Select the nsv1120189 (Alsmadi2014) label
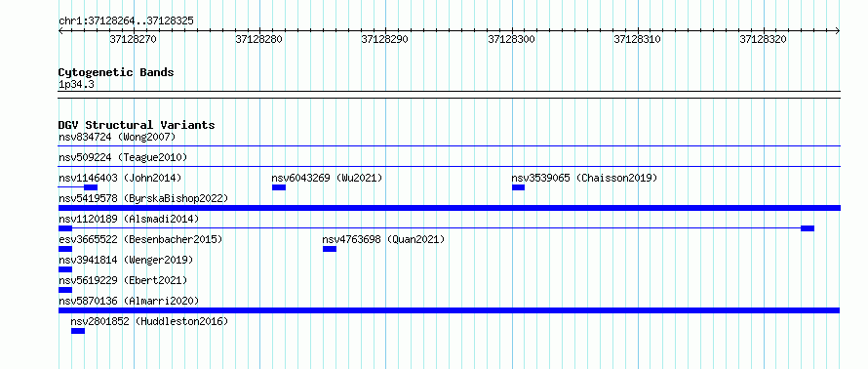Image resolution: width=868 pixels, height=369 pixels. 129,219
